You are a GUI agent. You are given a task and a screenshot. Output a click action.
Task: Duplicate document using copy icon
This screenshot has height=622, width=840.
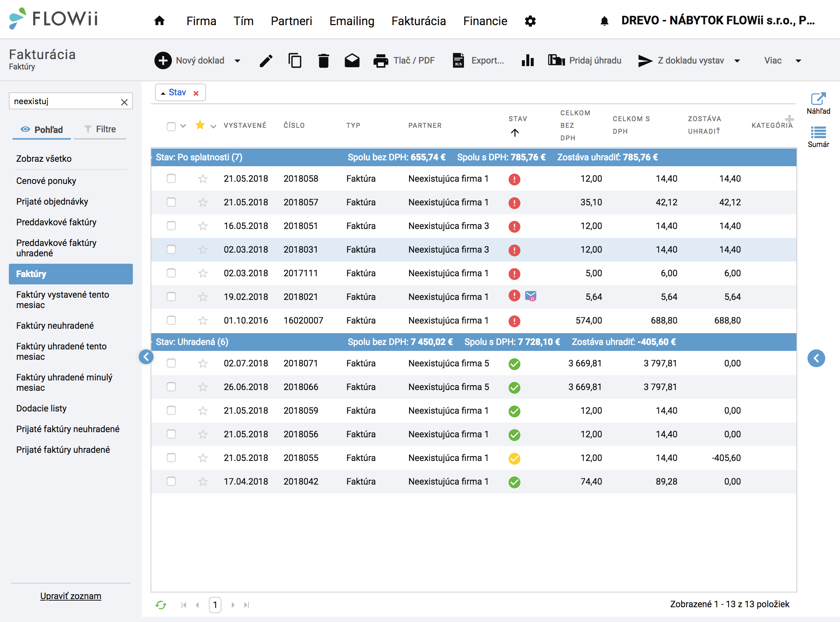(x=295, y=60)
